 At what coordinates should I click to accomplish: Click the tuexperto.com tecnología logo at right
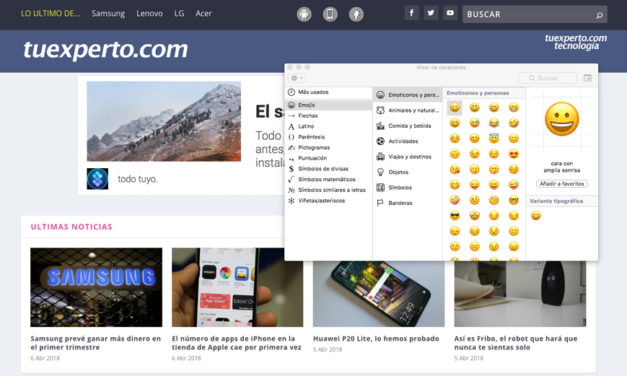[576, 42]
